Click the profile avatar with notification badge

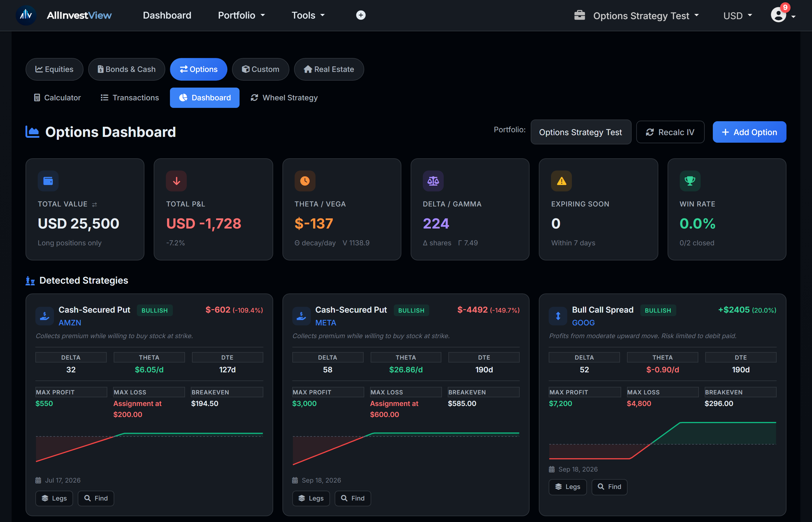click(778, 15)
